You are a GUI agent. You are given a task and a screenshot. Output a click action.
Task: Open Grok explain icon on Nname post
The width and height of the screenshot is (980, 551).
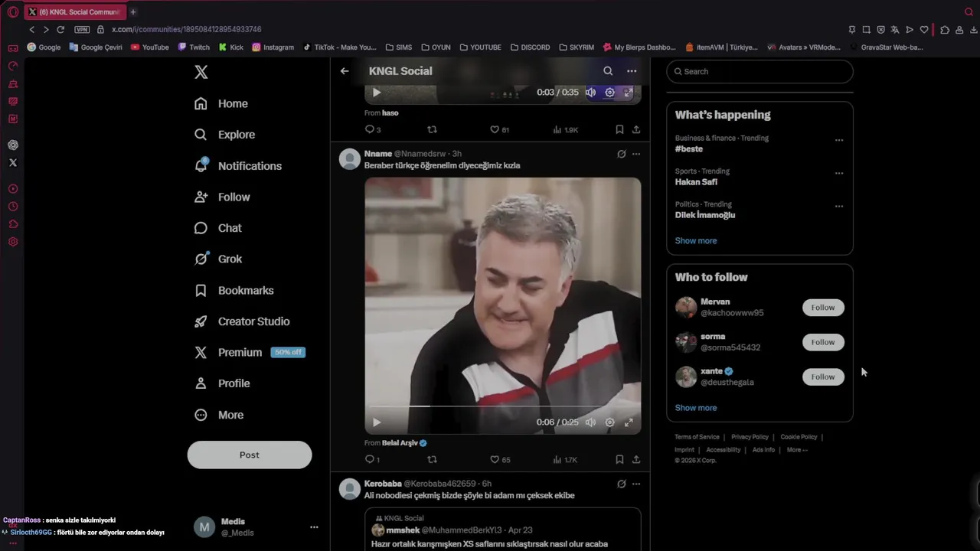(x=622, y=154)
